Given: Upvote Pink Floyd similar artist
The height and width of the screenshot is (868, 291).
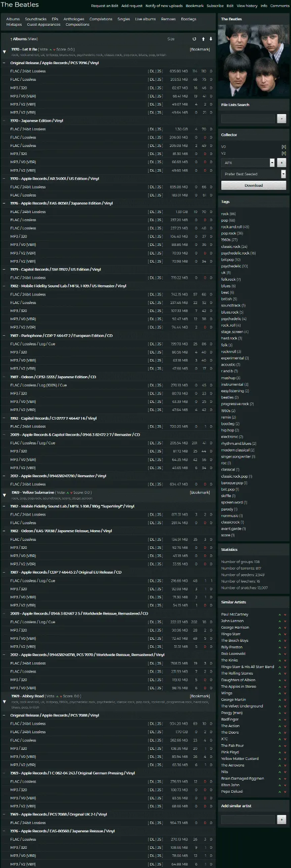Looking at the screenshot, I should [x=280, y=752].
